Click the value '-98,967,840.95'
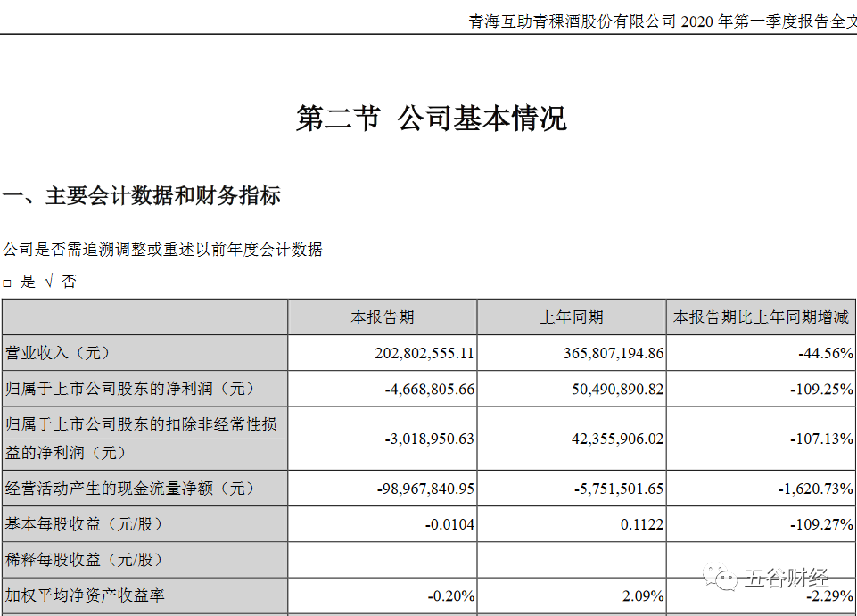 425,489
